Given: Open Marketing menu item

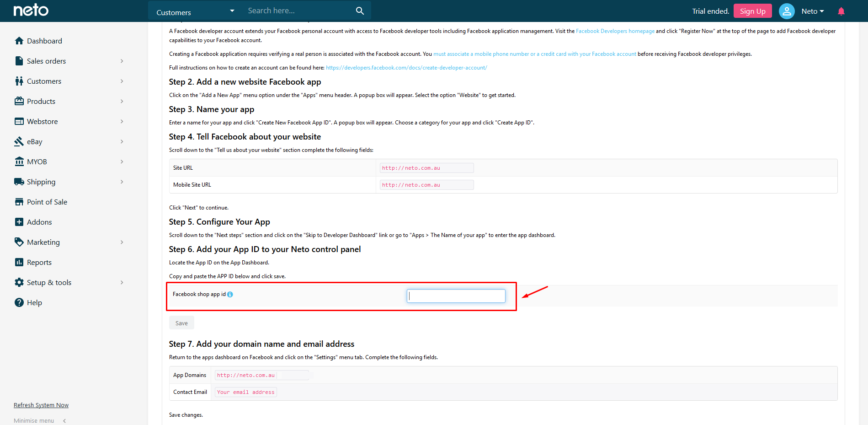Looking at the screenshot, I should [43, 242].
